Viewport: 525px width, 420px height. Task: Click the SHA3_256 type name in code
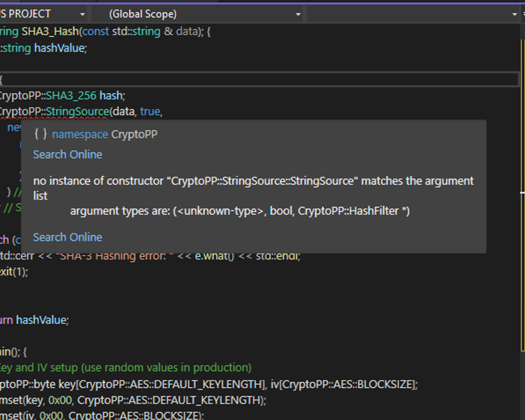(x=69, y=95)
